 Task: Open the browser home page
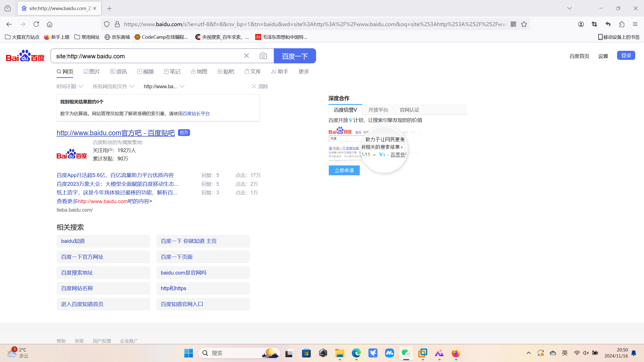(x=50, y=24)
